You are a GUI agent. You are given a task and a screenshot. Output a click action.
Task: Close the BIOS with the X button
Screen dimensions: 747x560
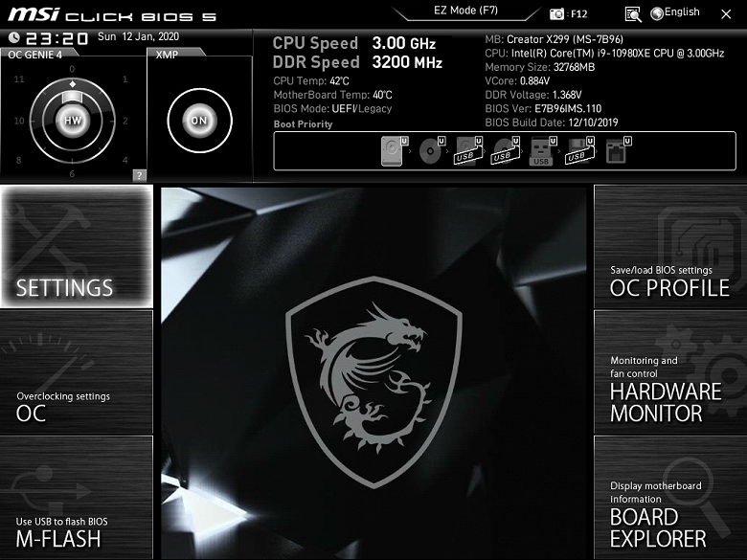(726, 14)
